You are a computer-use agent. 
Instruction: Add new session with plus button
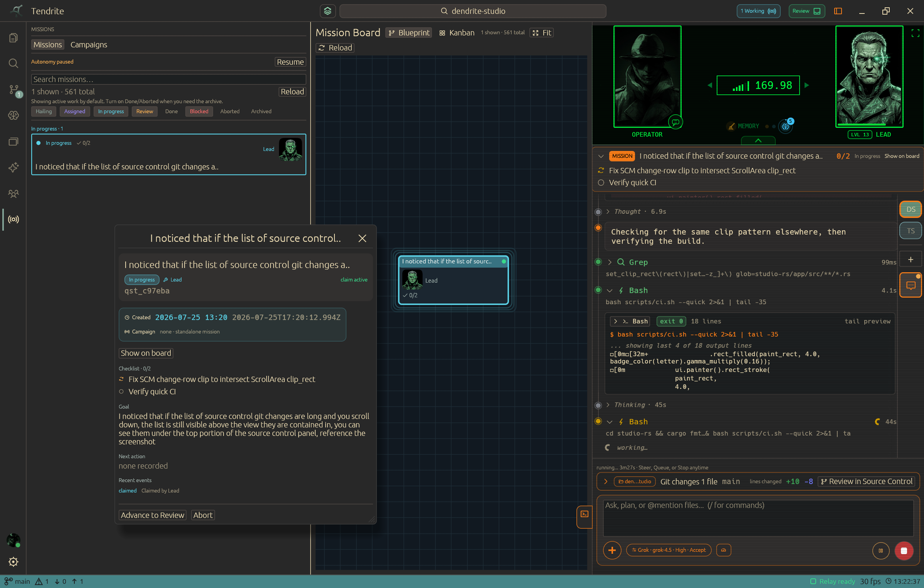click(911, 260)
